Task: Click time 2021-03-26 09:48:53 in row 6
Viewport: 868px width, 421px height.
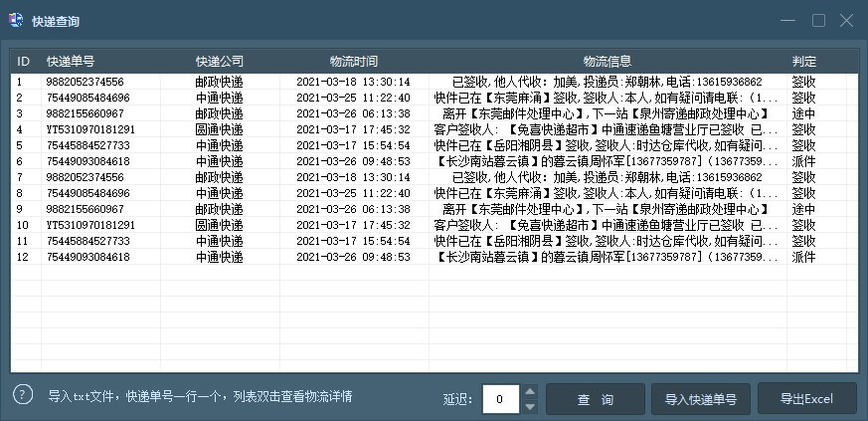Action: click(x=353, y=162)
